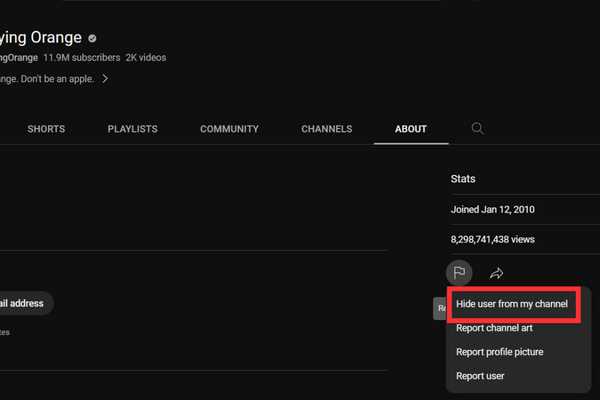The height and width of the screenshot is (400, 600).
Task: Click the 2K videos text
Action: pyautogui.click(x=146, y=58)
